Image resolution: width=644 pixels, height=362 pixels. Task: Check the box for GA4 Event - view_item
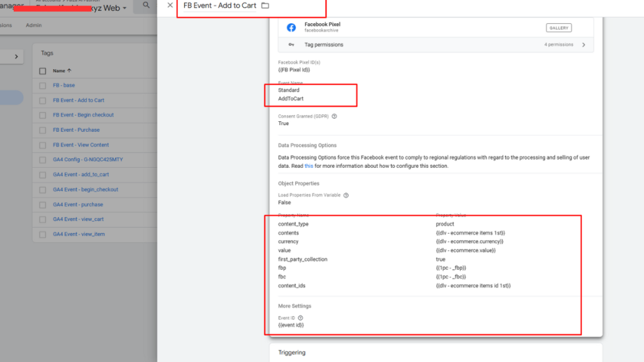click(43, 234)
